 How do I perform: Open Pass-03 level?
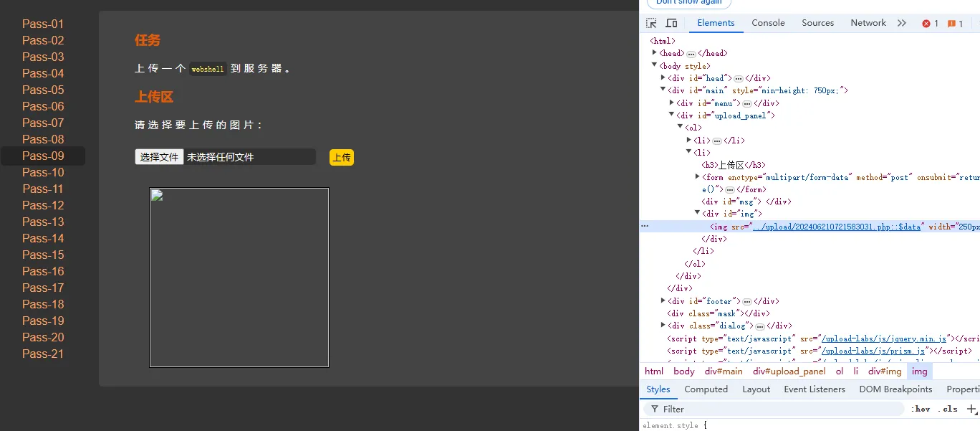43,57
